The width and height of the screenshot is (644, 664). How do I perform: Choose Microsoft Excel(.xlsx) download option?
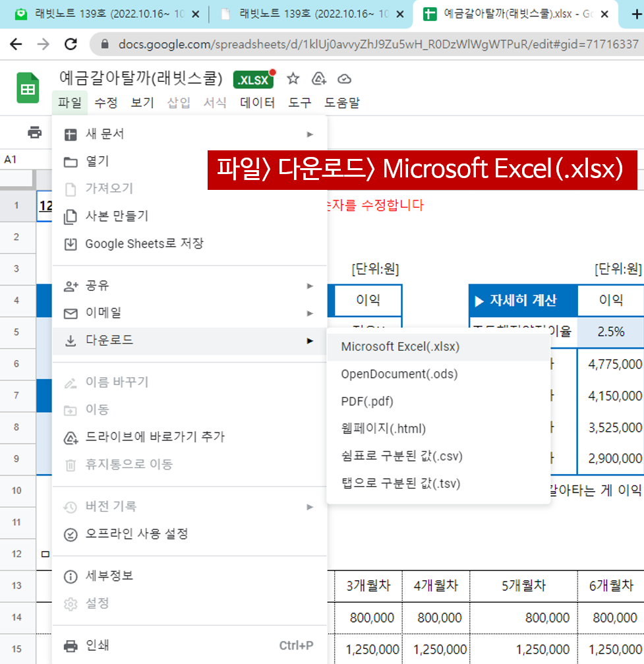[438, 347]
